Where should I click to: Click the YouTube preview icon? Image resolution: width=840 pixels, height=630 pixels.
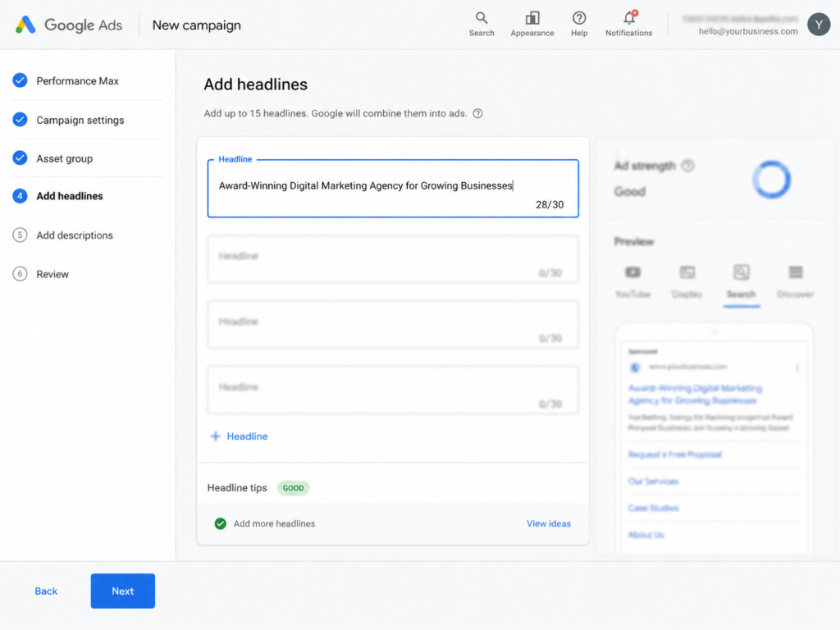tap(632, 272)
